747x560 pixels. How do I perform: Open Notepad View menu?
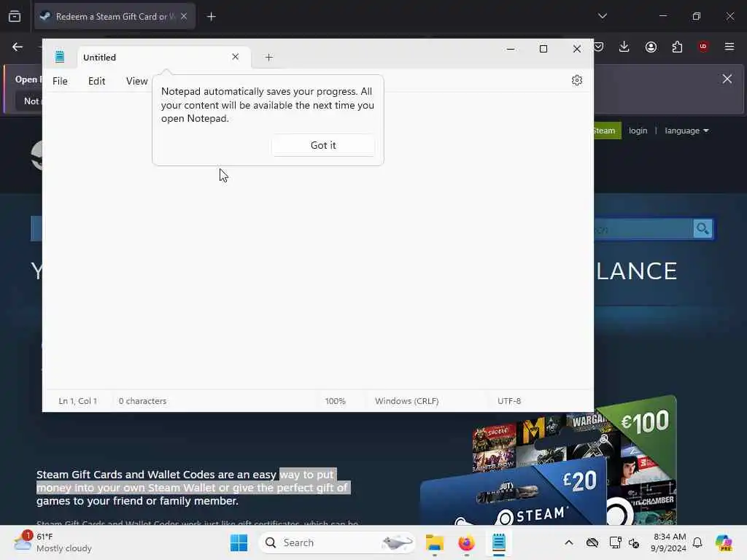tap(136, 81)
